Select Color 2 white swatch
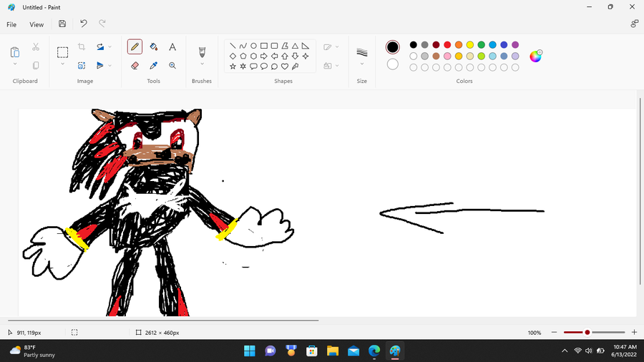This screenshot has height=362, width=644. [x=392, y=64]
